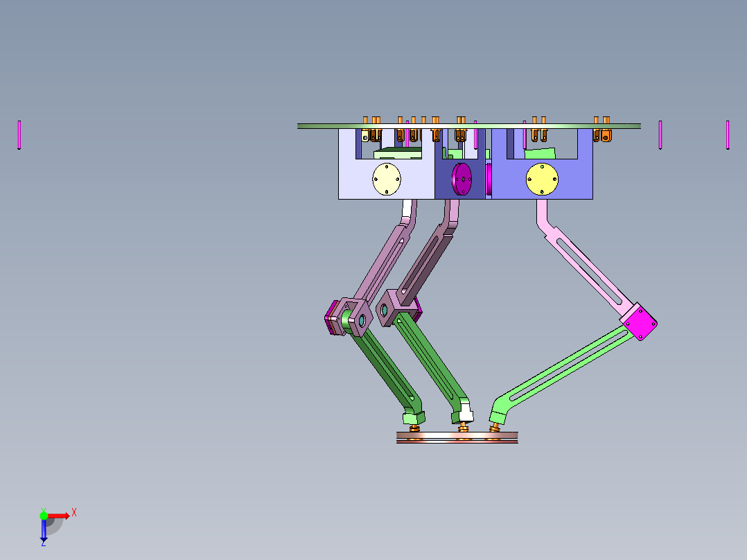Viewport: 747px width, 560px height.
Task: Click the green Y axis sphere at triad origin
Action: point(44,516)
